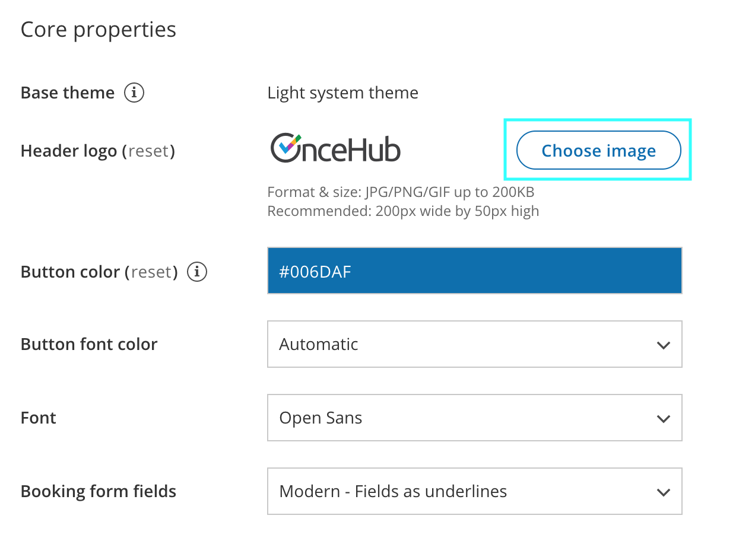The image size is (755, 560).
Task: Click the chevron arrow in the Modern fields dropdown
Action: 664,492
